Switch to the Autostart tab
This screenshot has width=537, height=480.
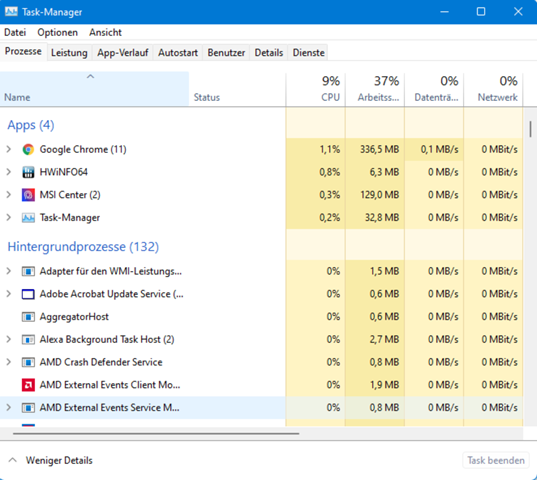(178, 53)
